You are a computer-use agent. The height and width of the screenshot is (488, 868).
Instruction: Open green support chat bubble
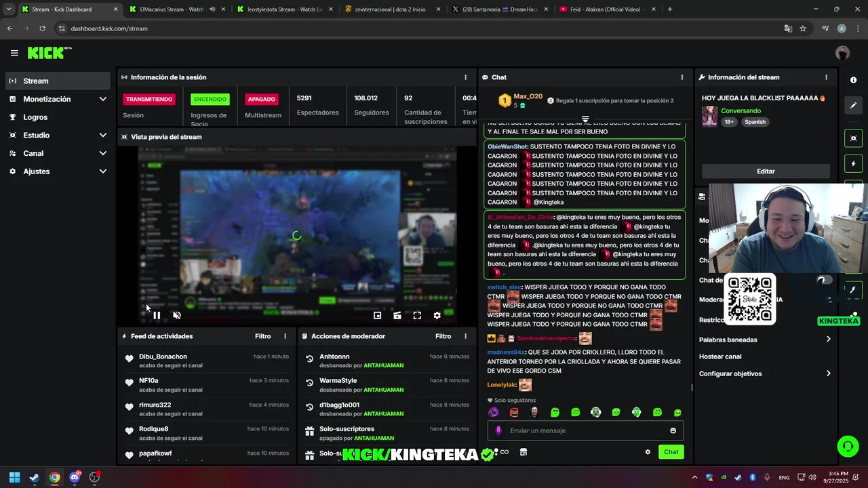(x=848, y=446)
